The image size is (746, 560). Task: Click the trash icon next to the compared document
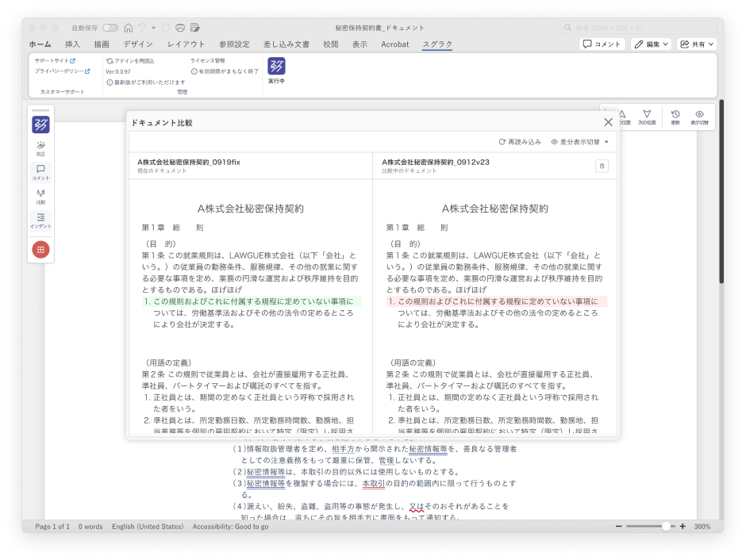pos(602,166)
